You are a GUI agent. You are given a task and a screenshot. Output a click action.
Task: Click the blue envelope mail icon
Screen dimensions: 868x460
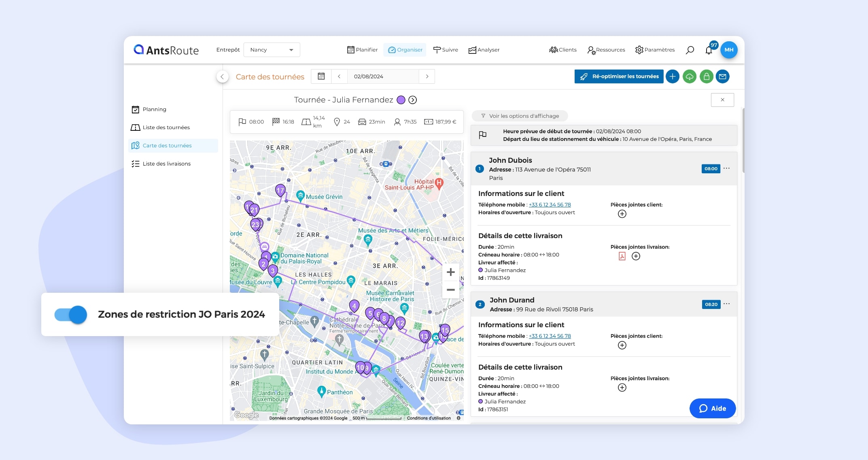click(x=723, y=77)
